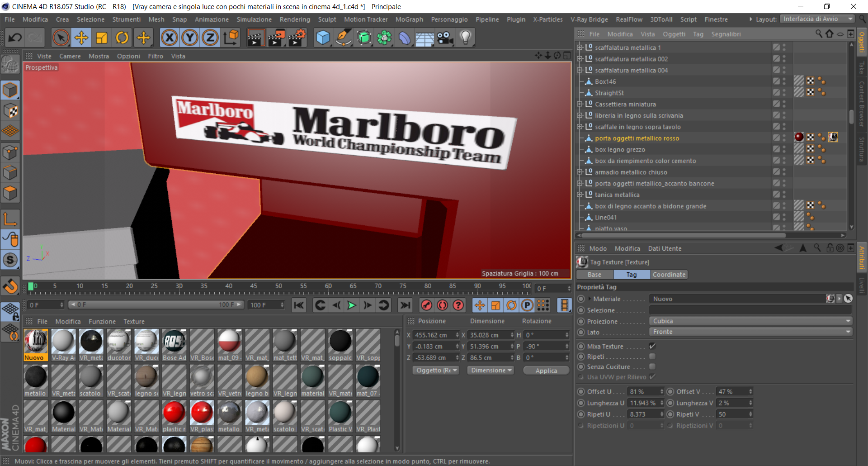The image size is (868, 466).
Task: Switch to the Coordinate tab
Action: [x=669, y=275]
